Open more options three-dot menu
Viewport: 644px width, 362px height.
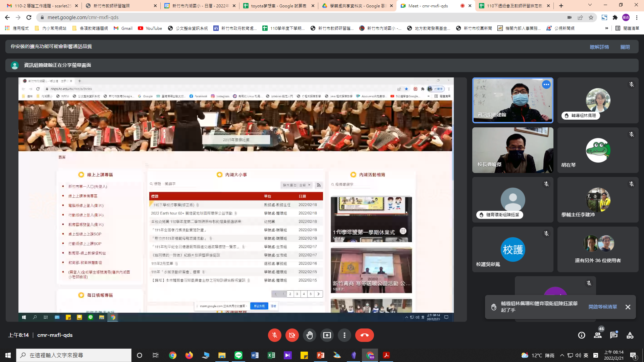[x=344, y=335]
